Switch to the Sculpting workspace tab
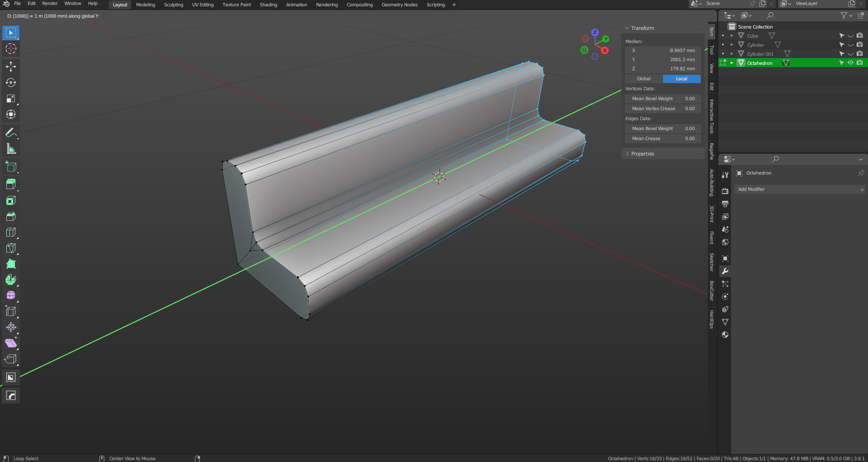This screenshot has height=462, width=868. coord(173,5)
